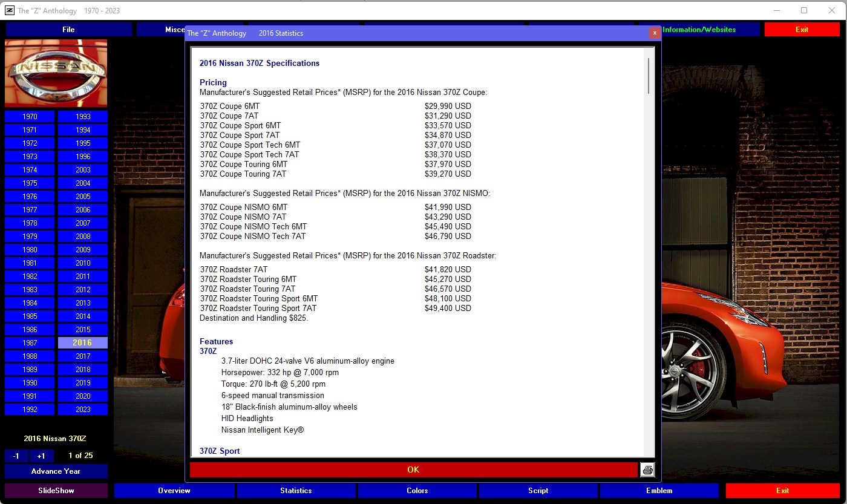Show the Overview panel
The image size is (847, 504).
point(174,491)
